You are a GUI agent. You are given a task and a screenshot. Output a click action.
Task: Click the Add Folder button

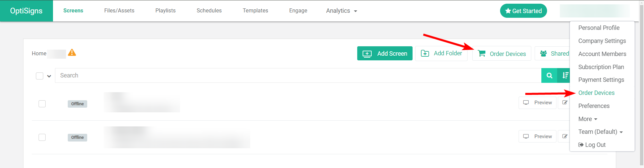441,53
